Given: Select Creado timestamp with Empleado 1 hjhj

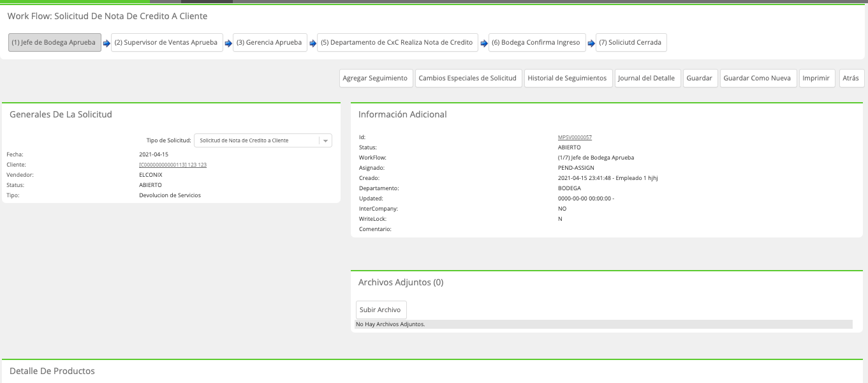Looking at the screenshot, I should [x=608, y=178].
